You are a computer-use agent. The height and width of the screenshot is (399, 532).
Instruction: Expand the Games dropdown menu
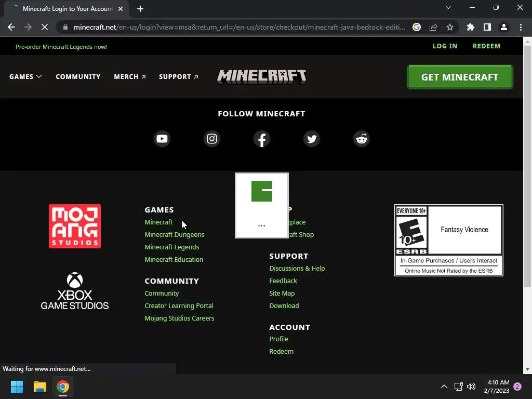[x=25, y=77]
